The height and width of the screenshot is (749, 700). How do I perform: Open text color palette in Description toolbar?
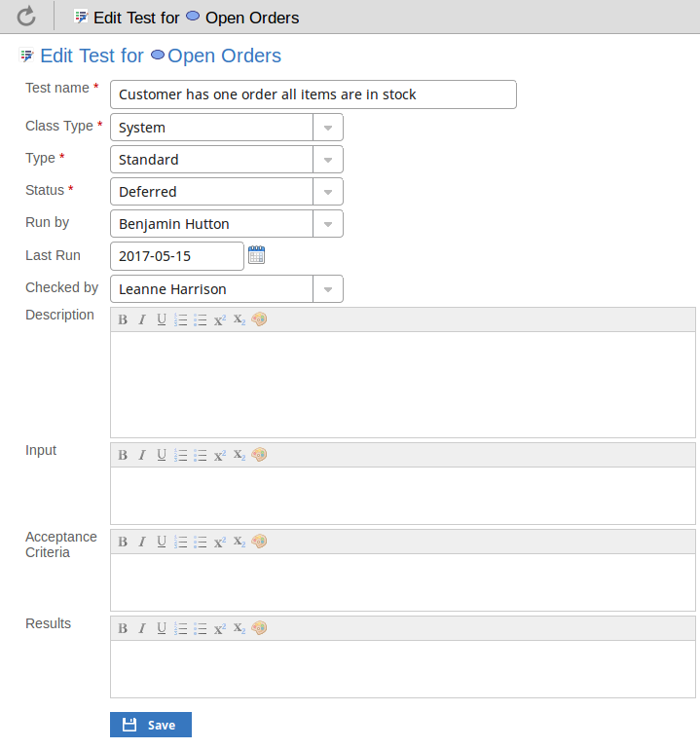(x=259, y=319)
